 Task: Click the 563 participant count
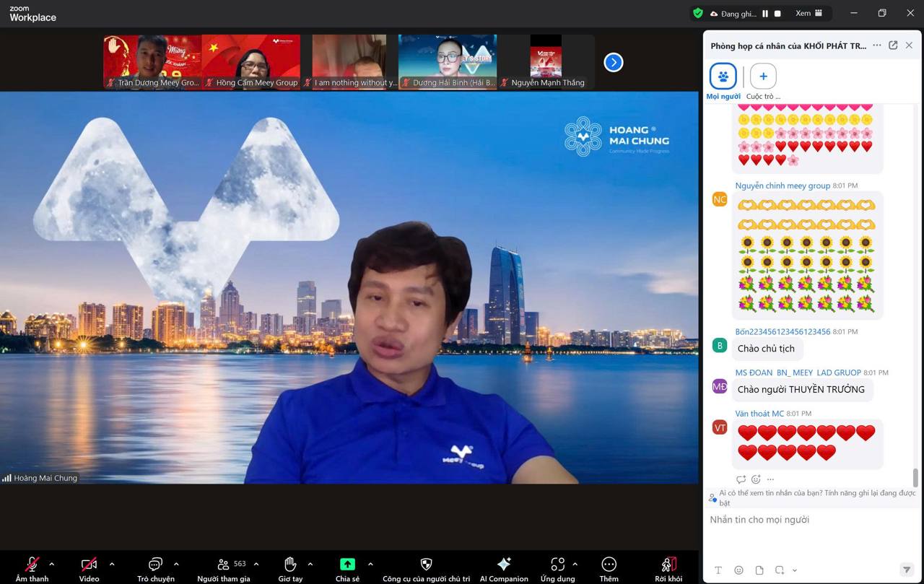240,564
